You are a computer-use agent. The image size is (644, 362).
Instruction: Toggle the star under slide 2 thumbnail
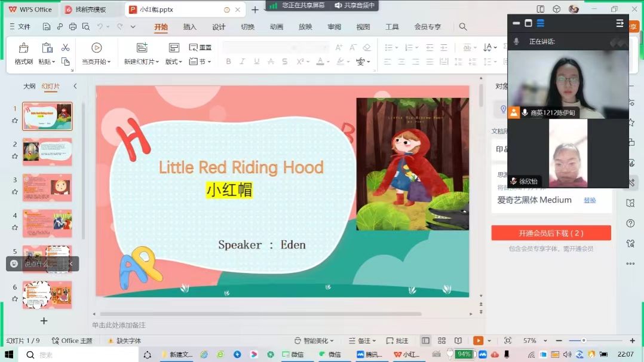coord(15,156)
